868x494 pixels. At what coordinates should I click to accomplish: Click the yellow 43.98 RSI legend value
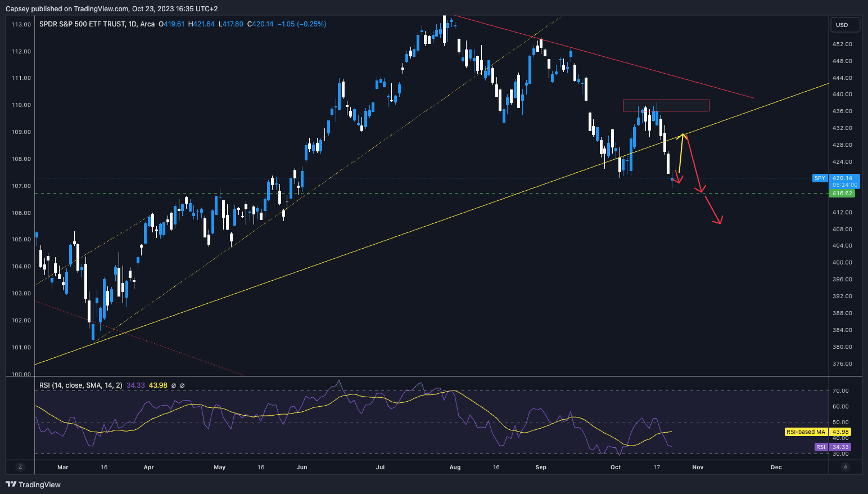click(x=158, y=385)
